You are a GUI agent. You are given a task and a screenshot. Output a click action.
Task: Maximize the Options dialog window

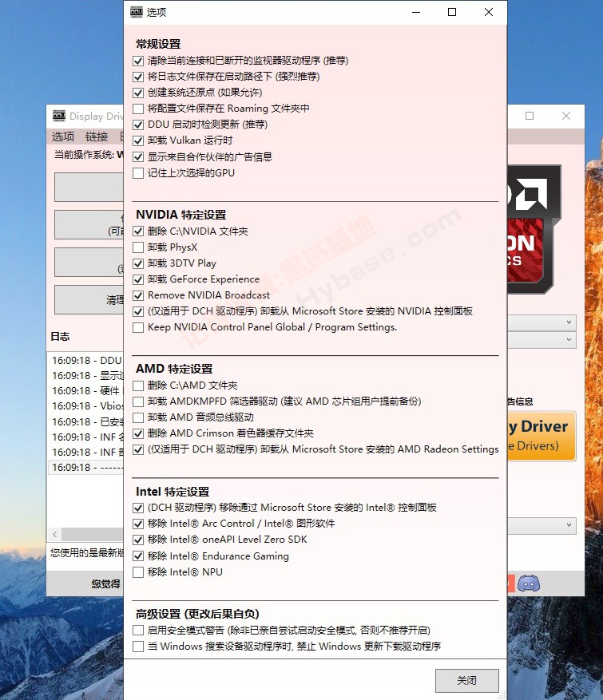click(x=452, y=12)
